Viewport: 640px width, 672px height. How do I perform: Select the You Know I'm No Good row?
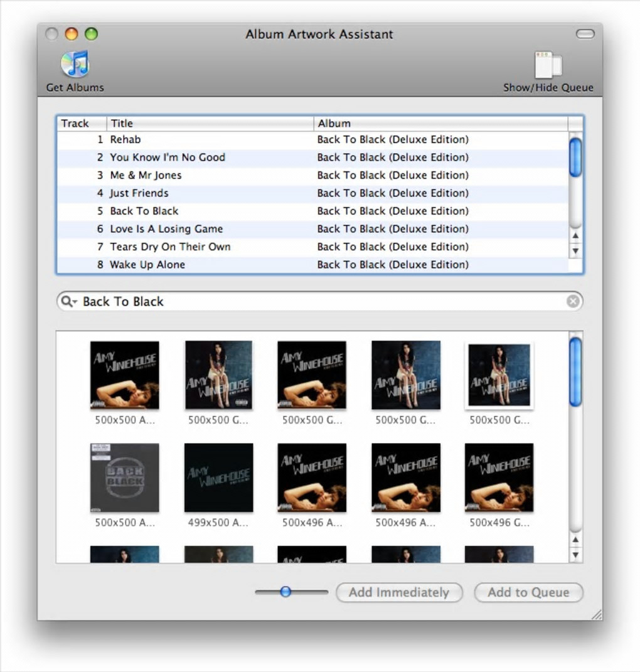click(x=313, y=157)
